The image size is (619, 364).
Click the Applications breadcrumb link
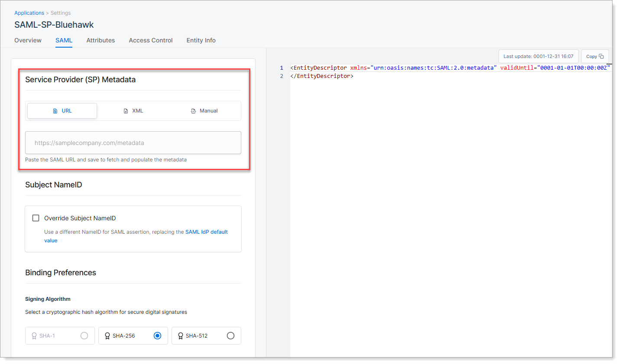coord(29,13)
